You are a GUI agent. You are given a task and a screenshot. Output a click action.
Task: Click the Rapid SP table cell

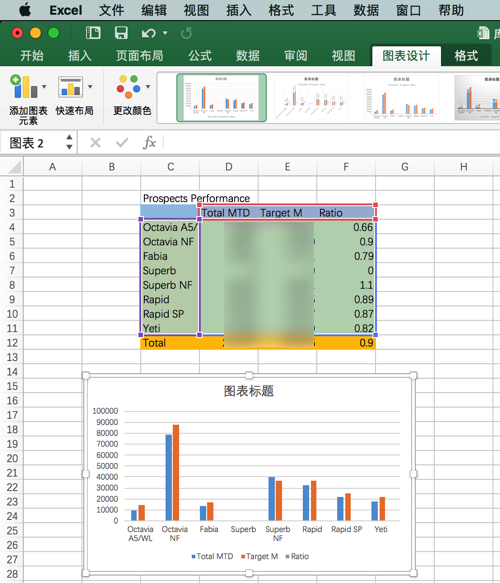click(170, 314)
